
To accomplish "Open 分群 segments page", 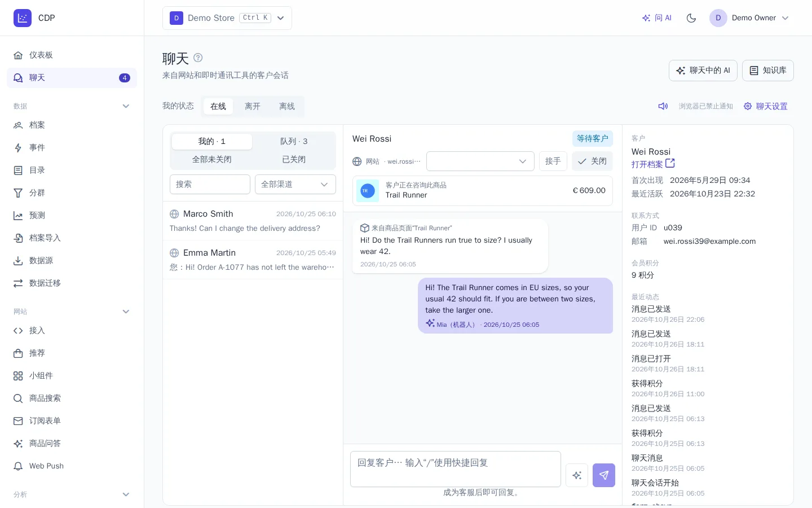I will (x=72, y=193).
